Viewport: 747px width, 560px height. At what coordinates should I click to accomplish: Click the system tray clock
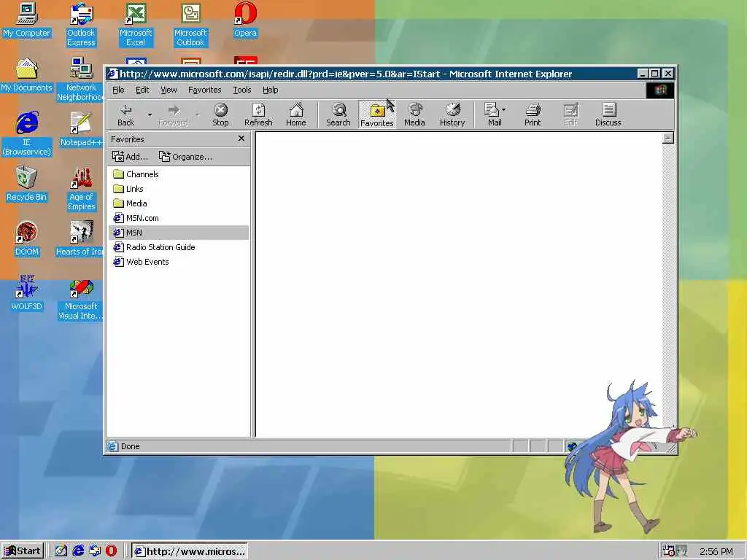pos(716,551)
